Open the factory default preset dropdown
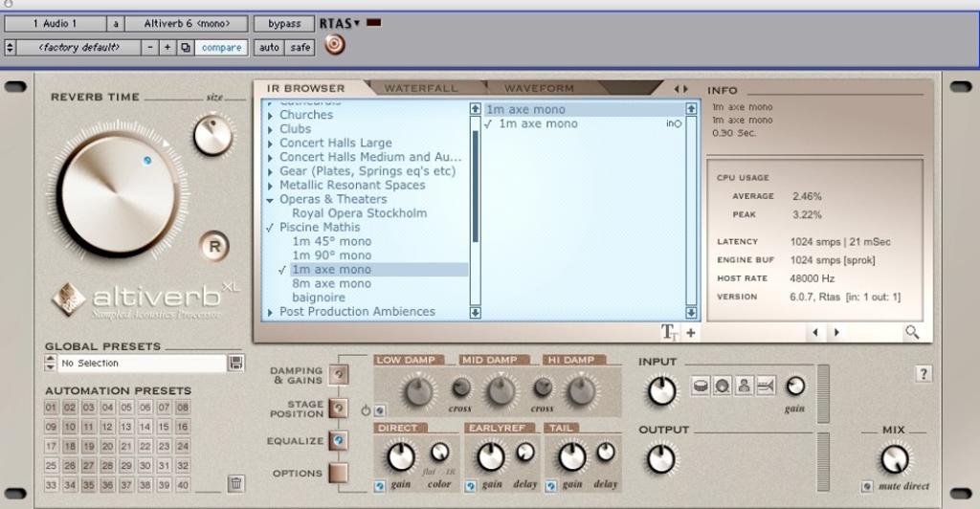The height and width of the screenshot is (509, 980). (78, 48)
